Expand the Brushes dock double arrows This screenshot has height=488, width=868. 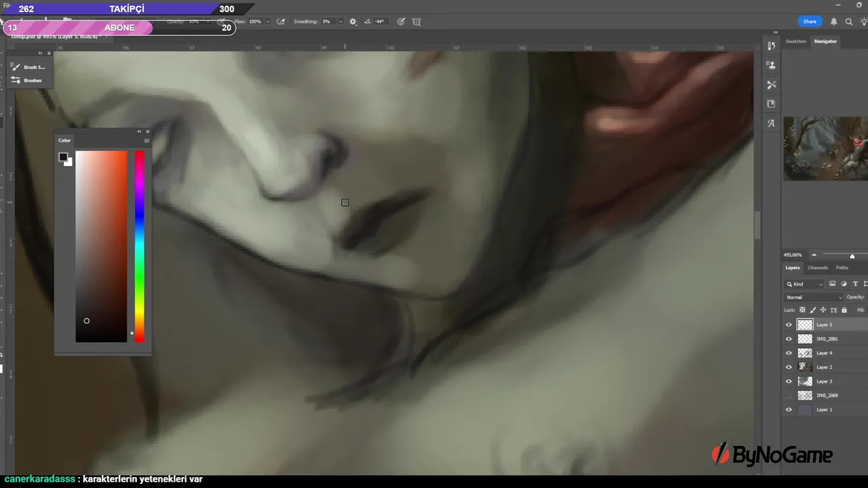(x=40, y=53)
